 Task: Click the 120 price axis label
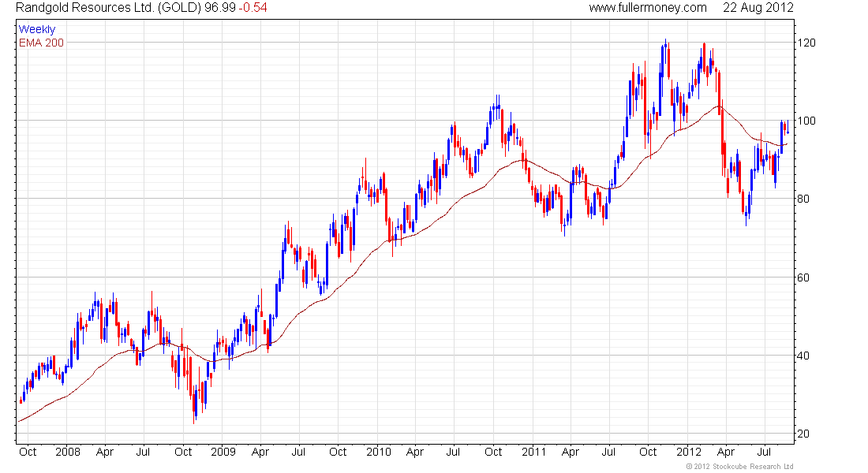(806, 43)
